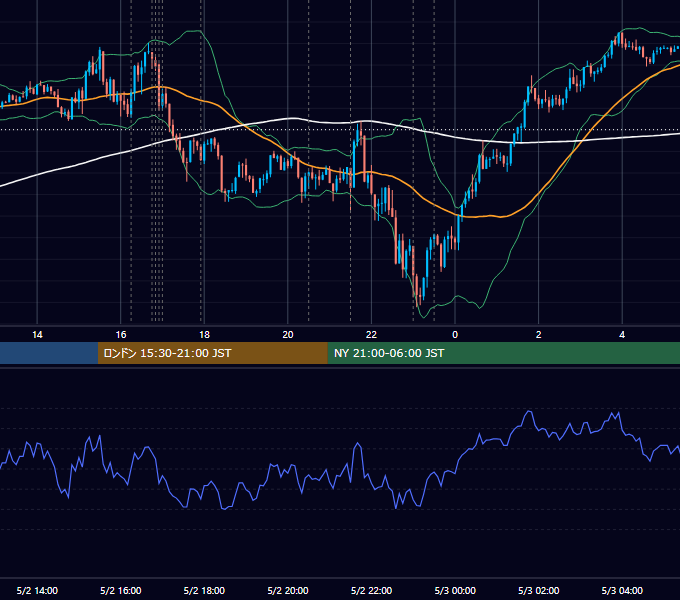Screen dimensions: 680x600
Task: Click the 5/2 22:00 time label
Action: point(371,590)
